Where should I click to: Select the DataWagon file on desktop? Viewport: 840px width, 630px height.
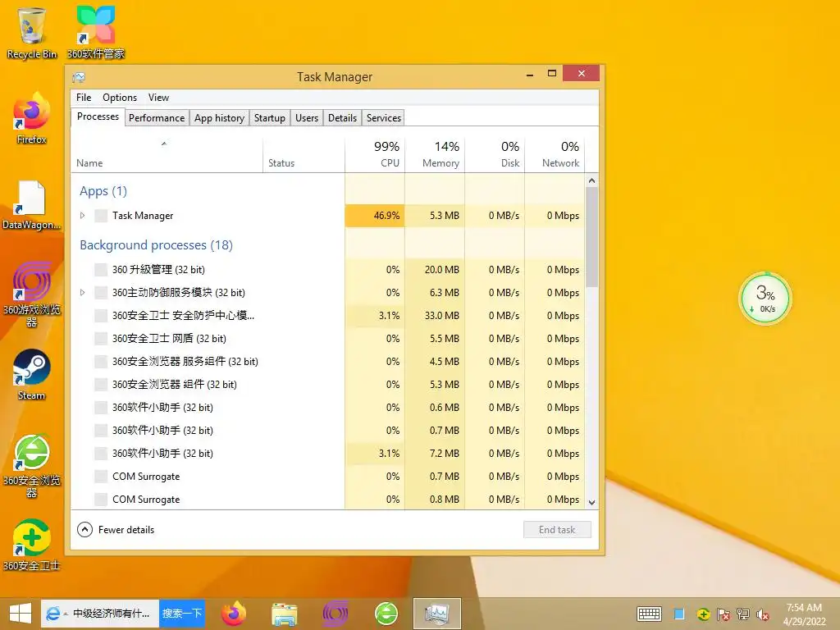tap(32, 204)
